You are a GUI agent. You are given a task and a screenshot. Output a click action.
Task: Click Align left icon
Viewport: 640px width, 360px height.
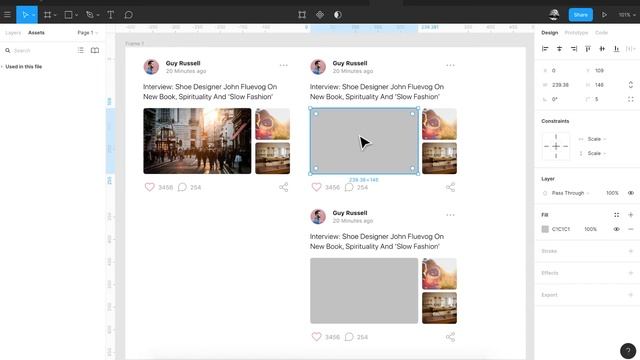pyautogui.click(x=545, y=49)
